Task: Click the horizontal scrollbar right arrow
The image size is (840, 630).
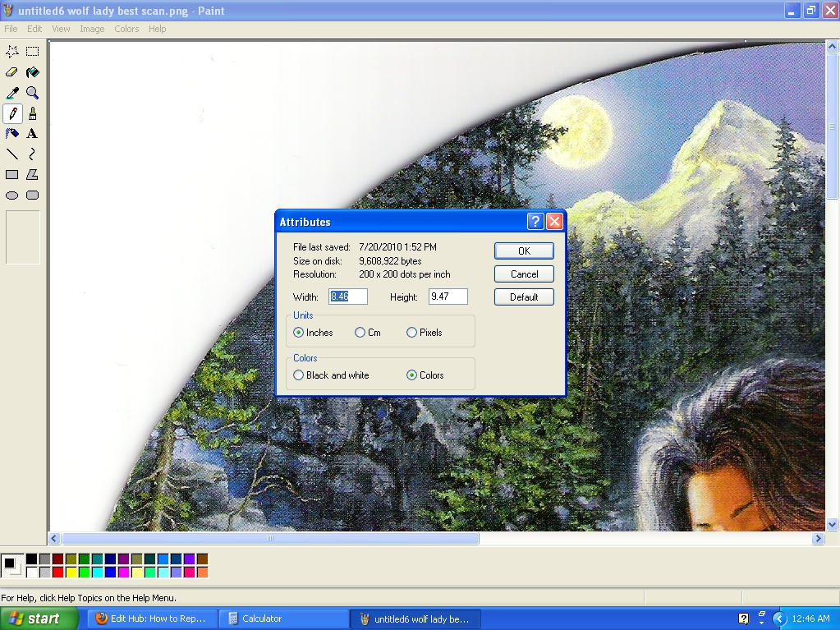Action: click(818, 538)
